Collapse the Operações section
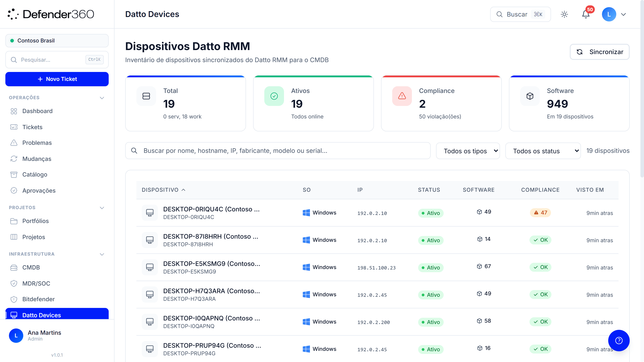This screenshot has height=362, width=644. (102, 98)
